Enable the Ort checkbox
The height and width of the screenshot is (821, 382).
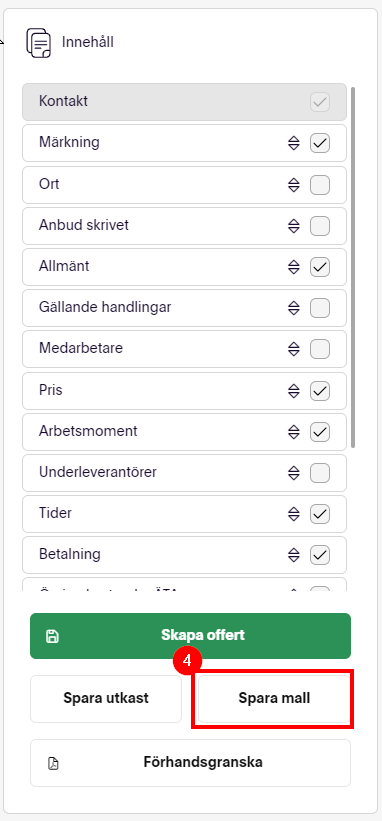click(320, 184)
